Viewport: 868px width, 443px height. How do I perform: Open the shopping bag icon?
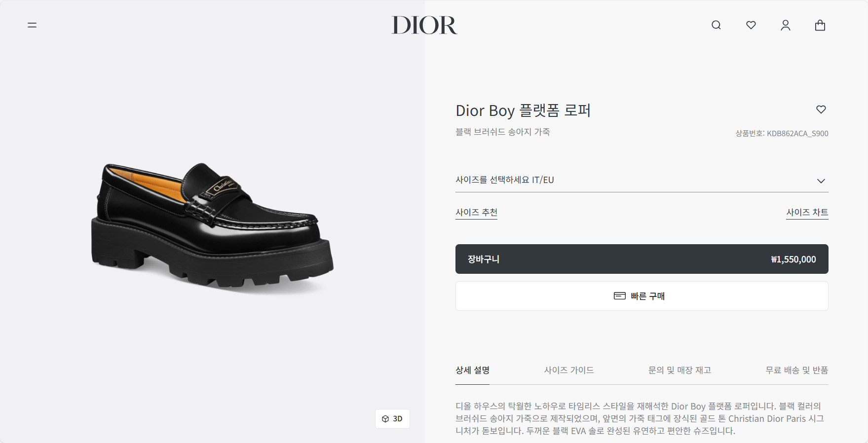820,25
